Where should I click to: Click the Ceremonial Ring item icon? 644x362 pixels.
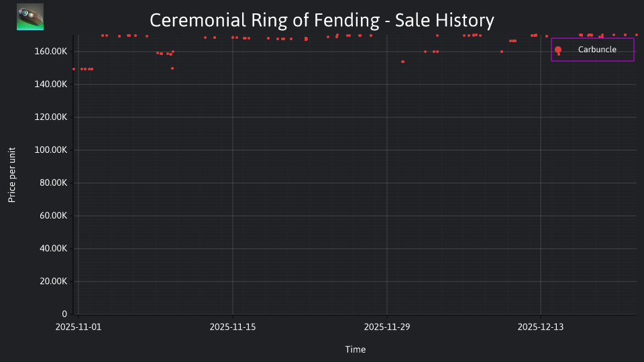coord(30,17)
